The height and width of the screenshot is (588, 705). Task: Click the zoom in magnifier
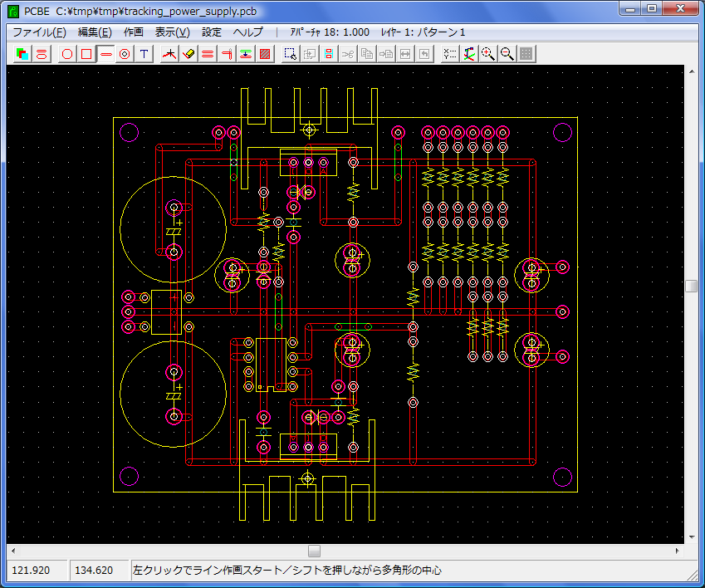tap(488, 54)
